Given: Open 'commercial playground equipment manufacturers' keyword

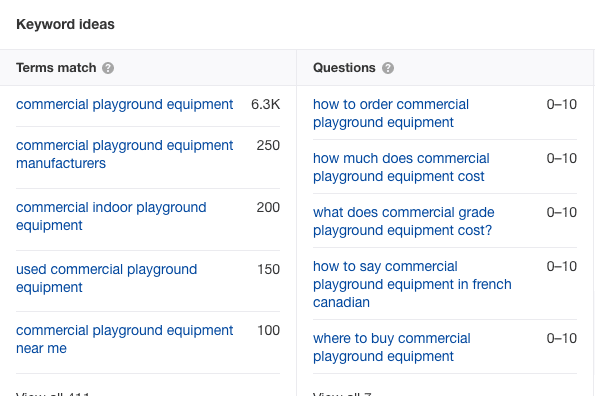Looking at the screenshot, I should 124,154.
